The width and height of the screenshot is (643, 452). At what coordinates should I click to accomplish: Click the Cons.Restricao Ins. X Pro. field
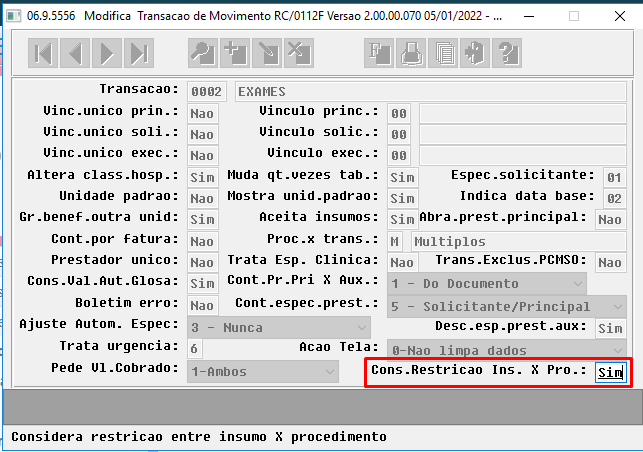[x=611, y=372]
